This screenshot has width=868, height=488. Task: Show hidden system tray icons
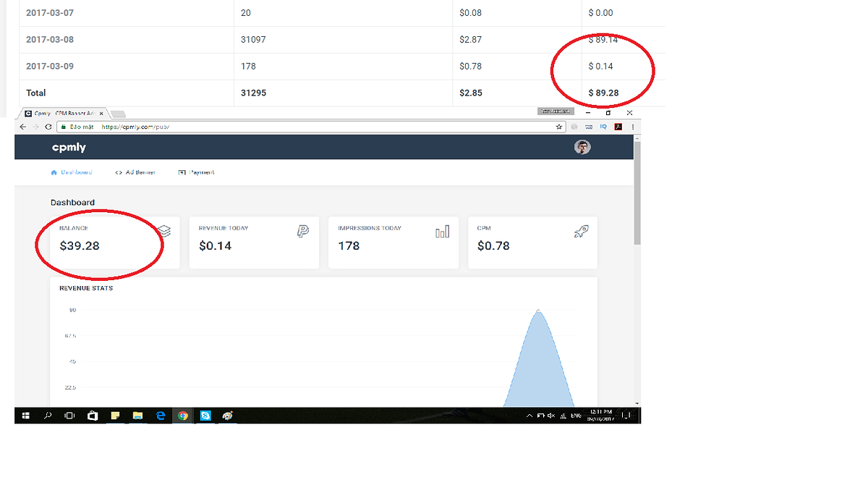[x=529, y=416]
